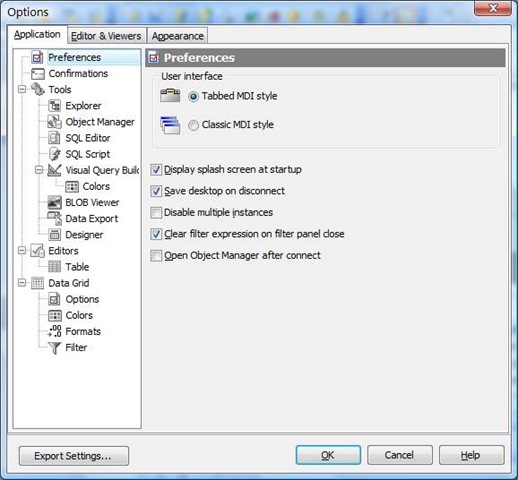Enable Disable multiple instances checkbox
Viewport: 518px width, 480px height.
coord(156,213)
